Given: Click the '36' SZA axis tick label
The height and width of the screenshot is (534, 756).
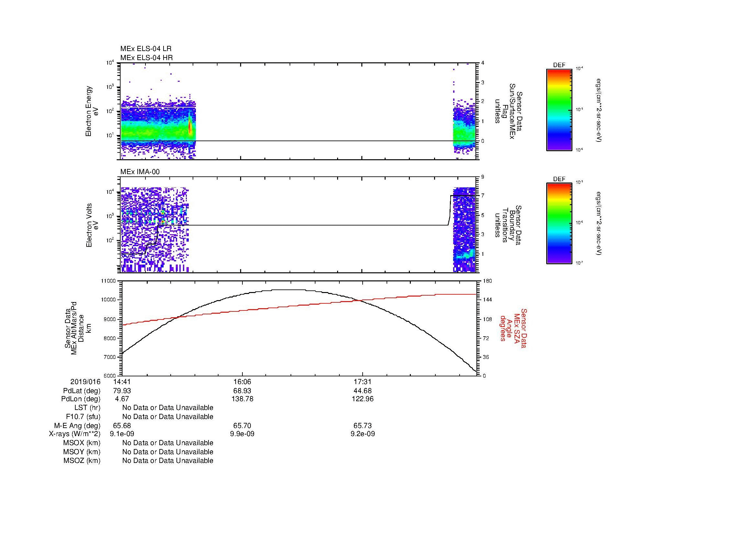Looking at the screenshot, I should tap(486, 357).
